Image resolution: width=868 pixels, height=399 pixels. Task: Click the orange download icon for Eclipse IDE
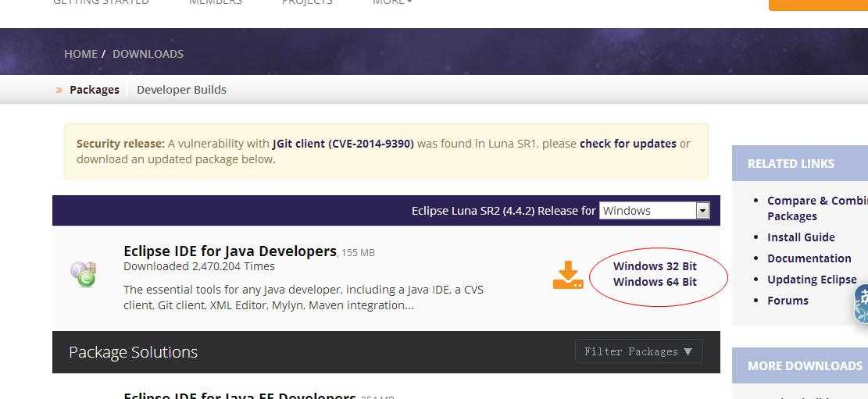pos(568,275)
